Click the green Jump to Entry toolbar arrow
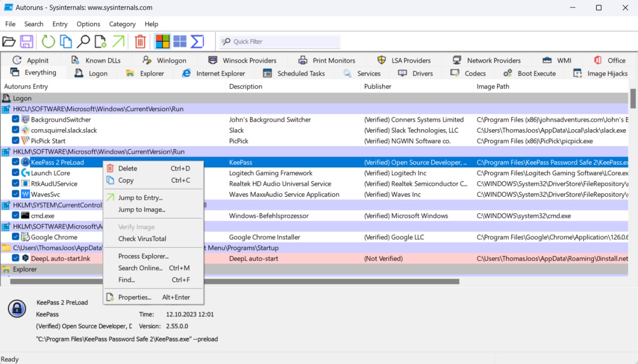Screen dimensions: 638x364 coord(118,41)
